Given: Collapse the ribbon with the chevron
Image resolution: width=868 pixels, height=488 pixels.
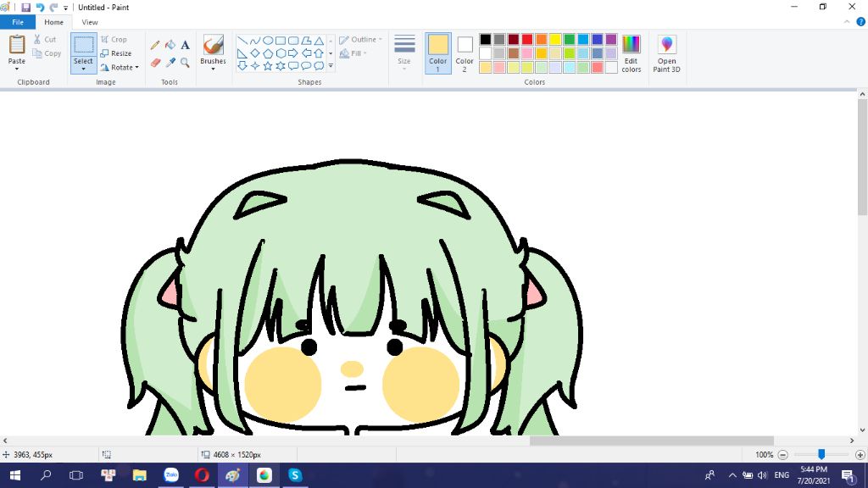Looking at the screenshot, I should tap(847, 22).
